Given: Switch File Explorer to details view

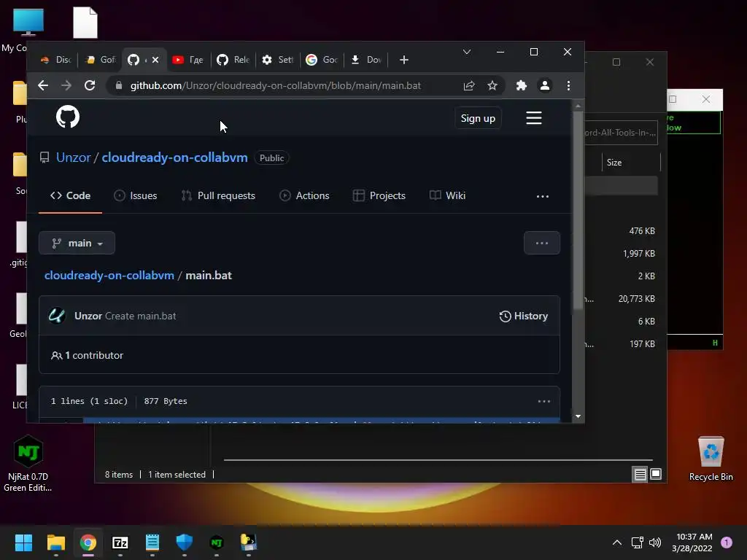Looking at the screenshot, I should [x=640, y=474].
